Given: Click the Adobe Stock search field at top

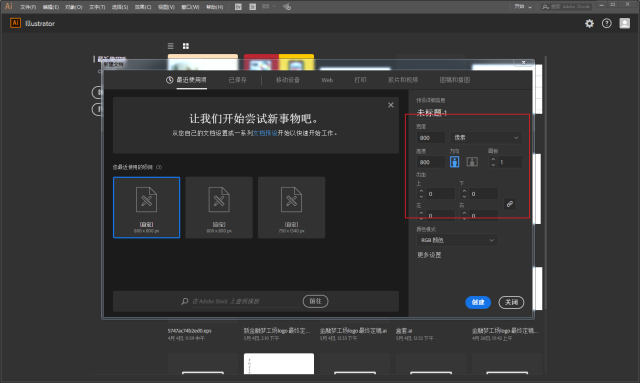Looking at the screenshot, I should (x=566, y=7).
